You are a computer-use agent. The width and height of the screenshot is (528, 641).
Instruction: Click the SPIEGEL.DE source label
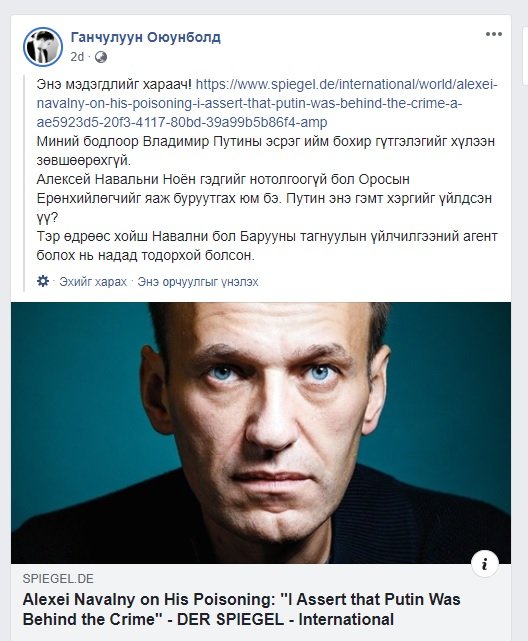(x=58, y=578)
